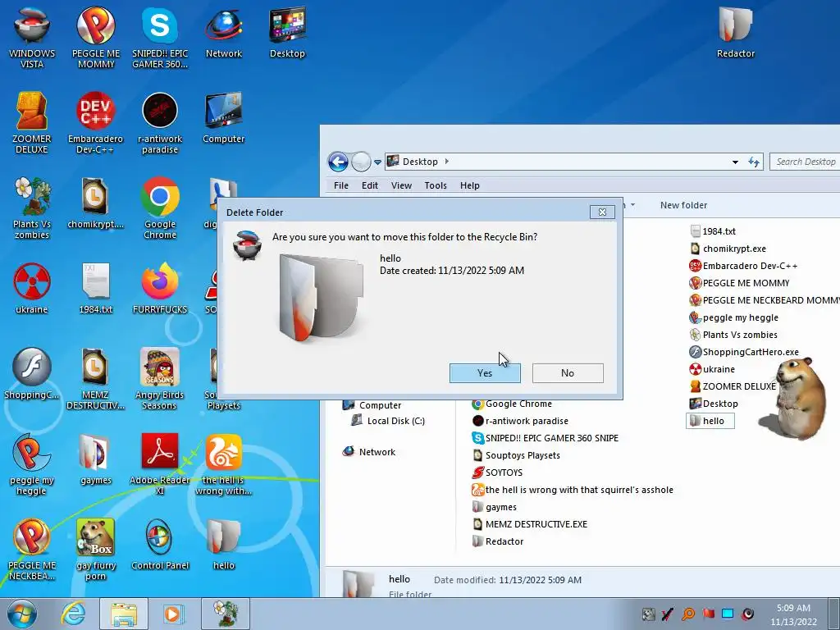Open Windows Explorer from the taskbar
This screenshot has width=840, height=630.
point(124,614)
